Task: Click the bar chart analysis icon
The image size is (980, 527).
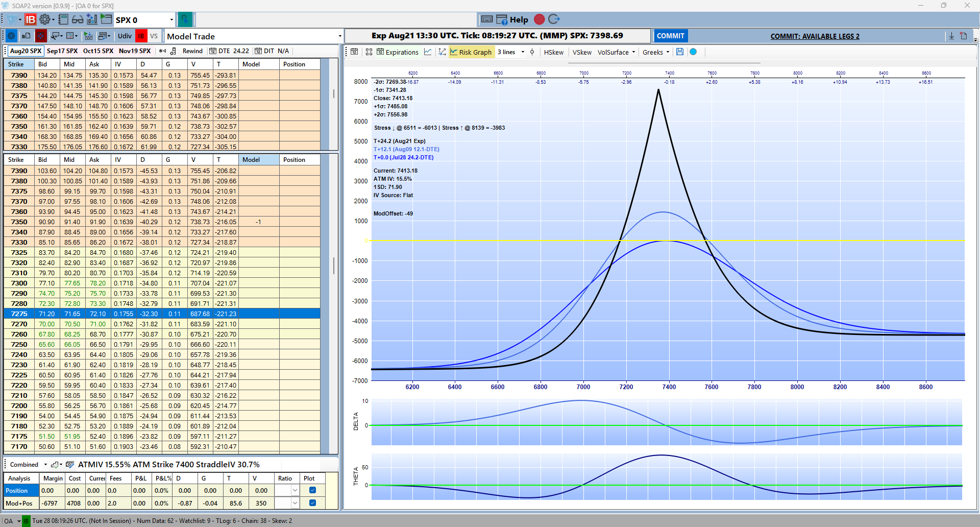Action: point(92,19)
